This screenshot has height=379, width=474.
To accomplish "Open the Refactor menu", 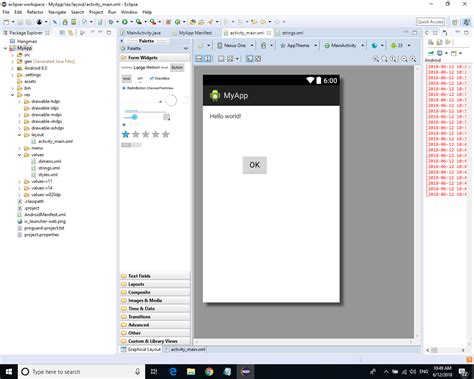I will [35, 12].
